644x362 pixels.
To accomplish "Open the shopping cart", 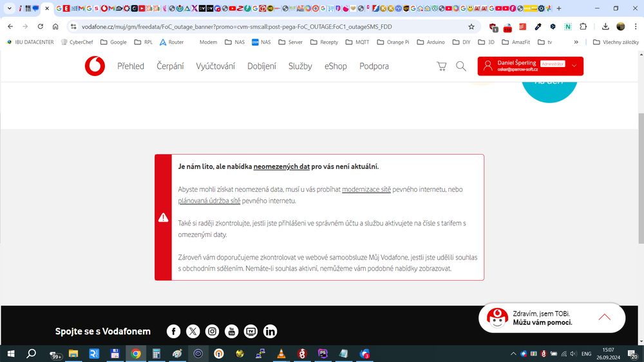I will 442,66.
